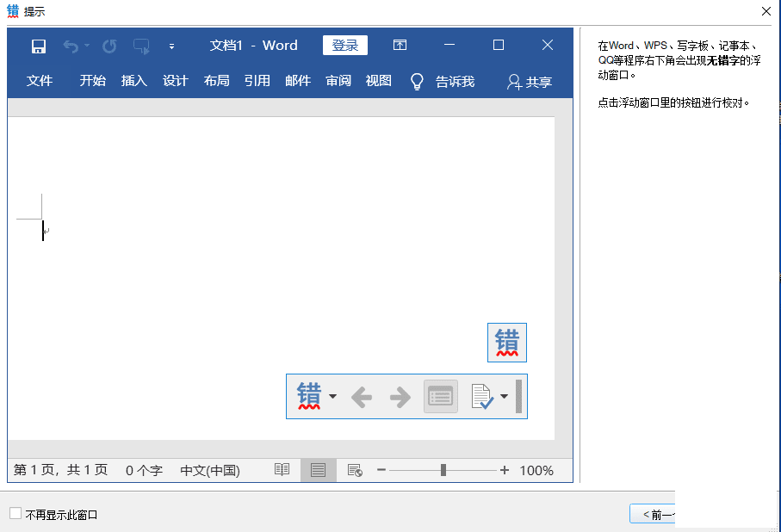781x532 pixels.
Task: Select the 布局 tab
Action: [217, 81]
